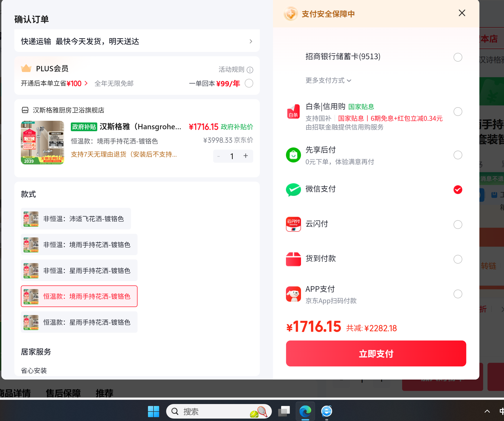The height and width of the screenshot is (421, 504).
Task: Open Internet Explorer from the taskbar
Action: pos(326,411)
